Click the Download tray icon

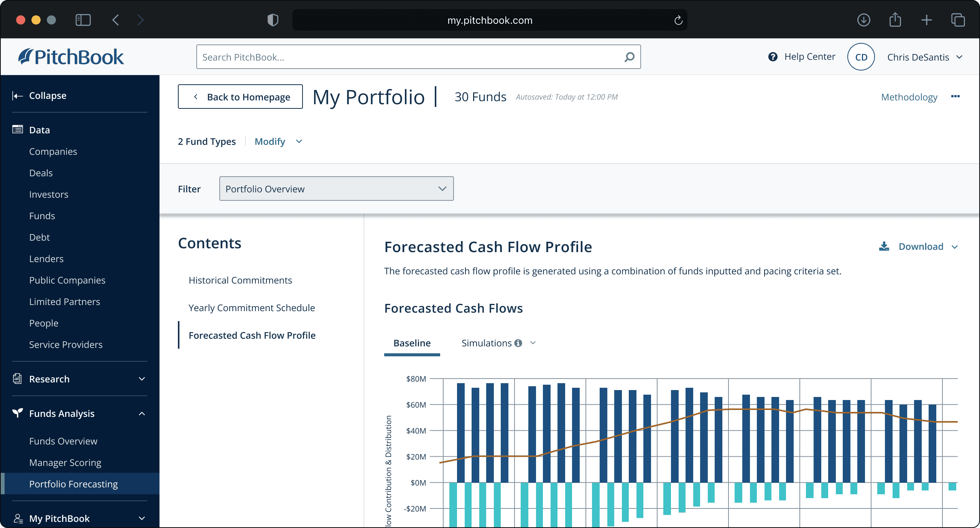click(884, 246)
